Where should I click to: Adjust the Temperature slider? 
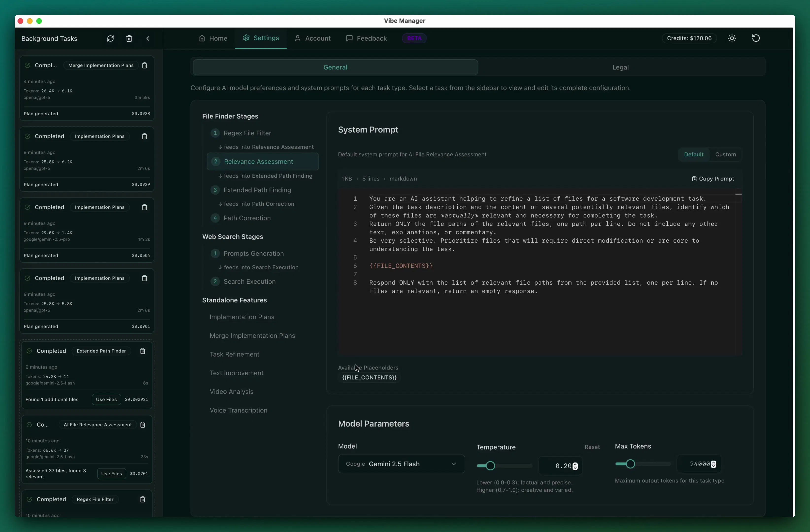[x=504, y=466]
